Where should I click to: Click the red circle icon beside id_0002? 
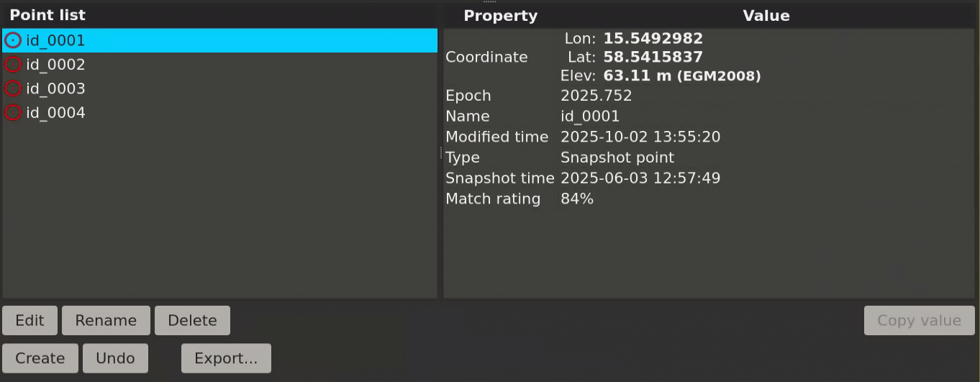coord(13,65)
